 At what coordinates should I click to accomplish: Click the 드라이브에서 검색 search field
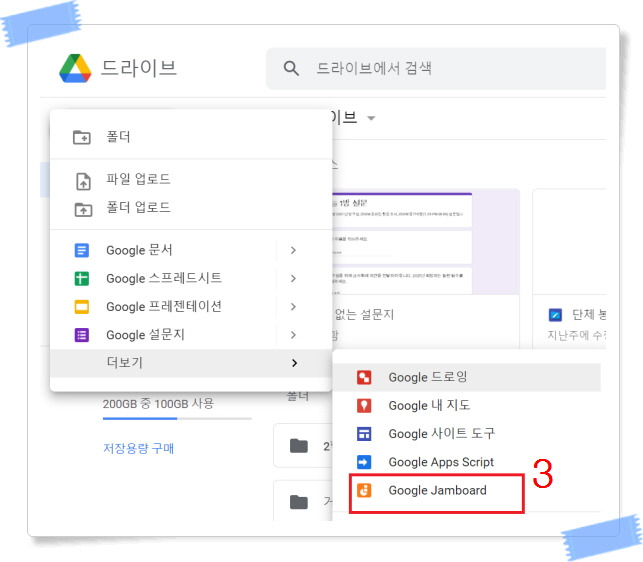(x=436, y=68)
